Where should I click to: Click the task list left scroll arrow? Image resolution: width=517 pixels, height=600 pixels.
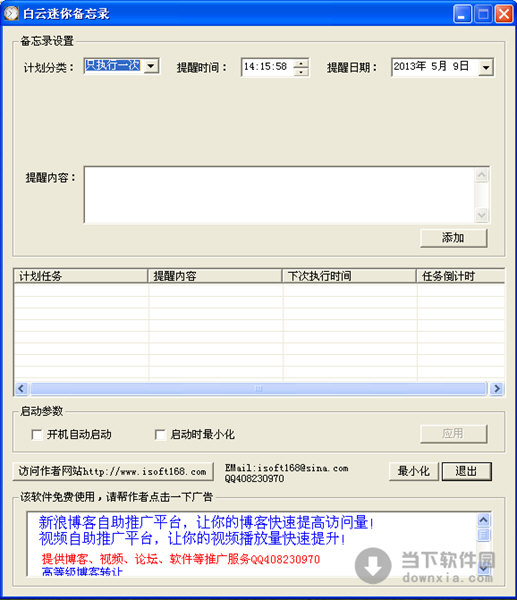tap(21, 389)
